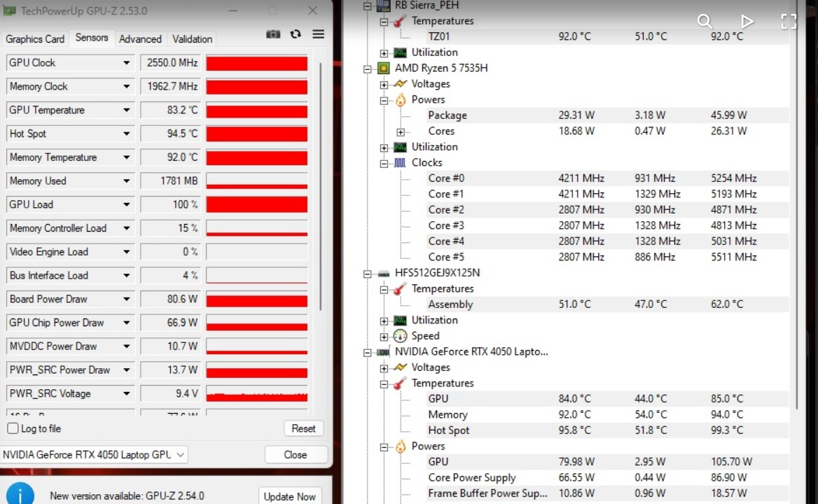The image size is (818, 504).
Task: Click the RB Sierra_PEH motherboard icon
Action: (x=384, y=5)
